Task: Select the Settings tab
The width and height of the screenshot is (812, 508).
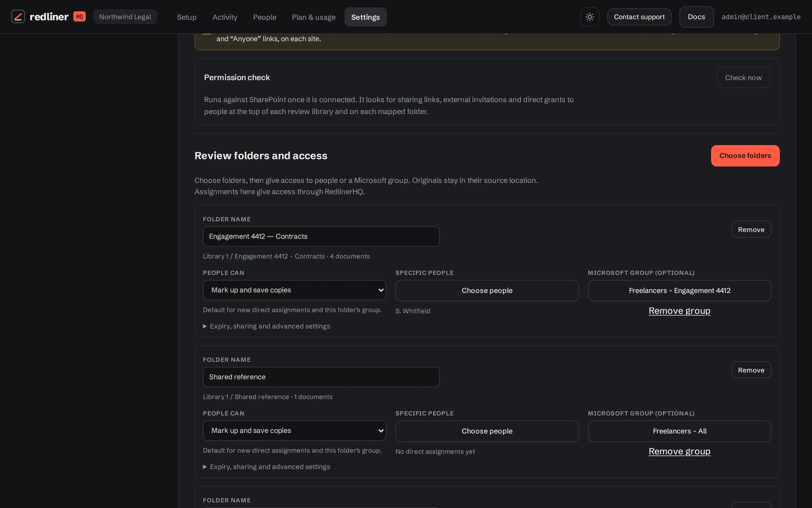Action: coord(365,17)
